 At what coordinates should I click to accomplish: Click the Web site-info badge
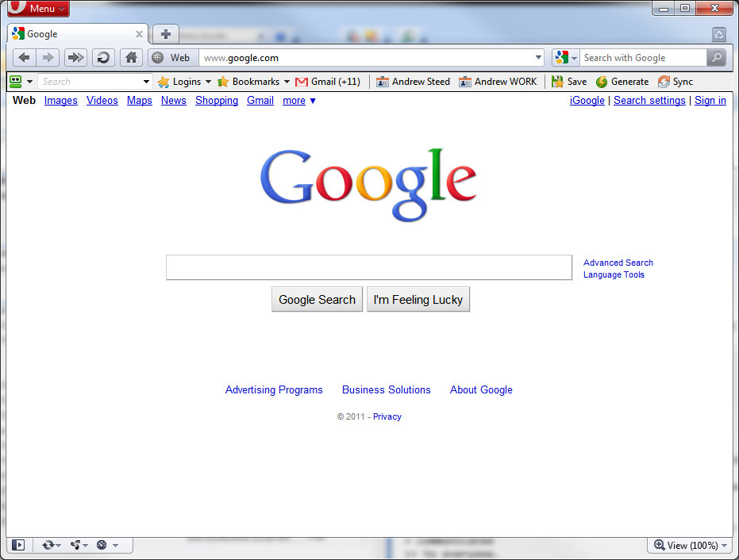173,58
